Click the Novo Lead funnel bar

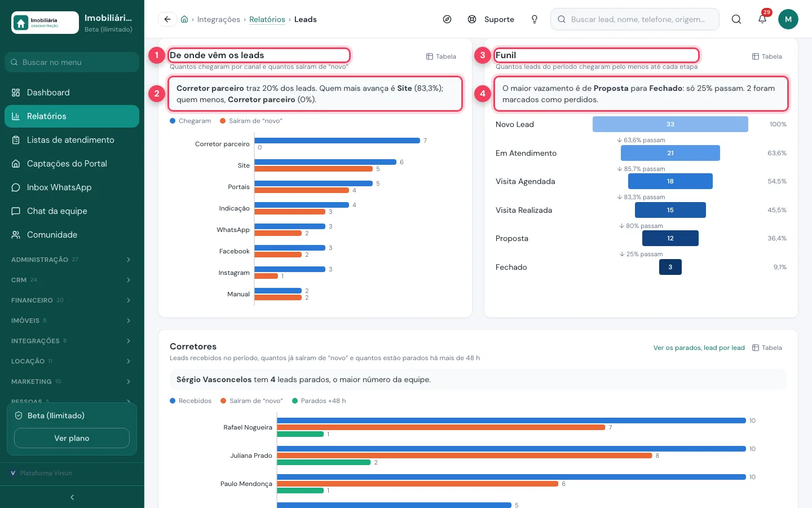pos(670,124)
